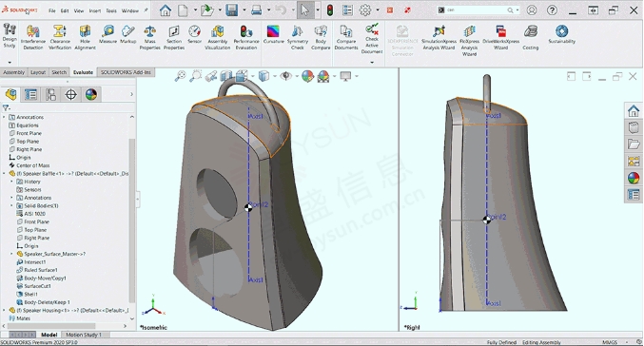Open the ConfigurationManager panel tab
Screen dimensions: 644x346
click(51, 94)
